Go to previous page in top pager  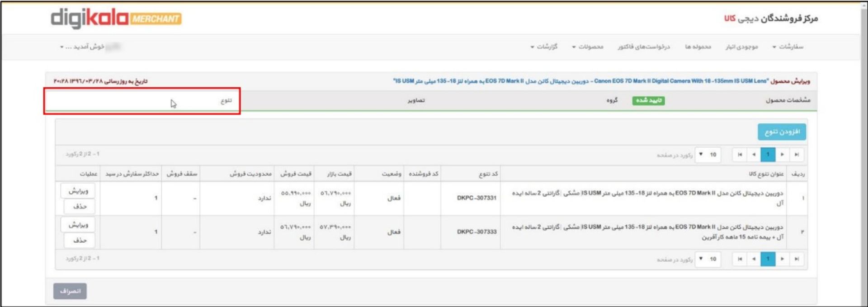point(782,154)
